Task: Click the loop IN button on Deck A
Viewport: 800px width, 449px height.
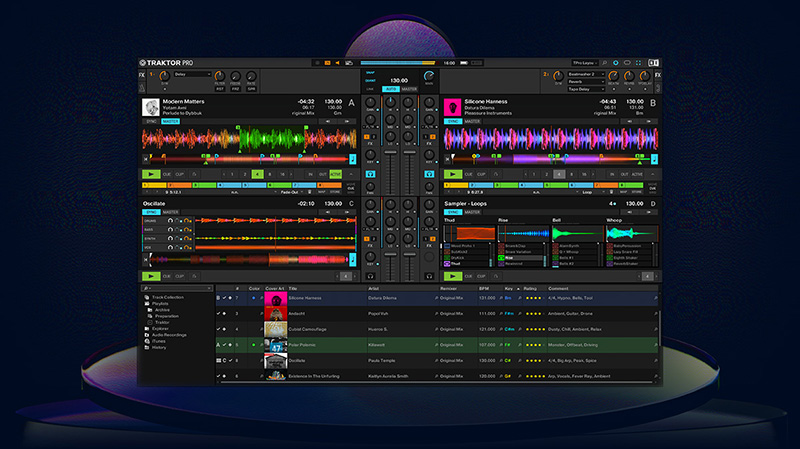Action: (310, 174)
